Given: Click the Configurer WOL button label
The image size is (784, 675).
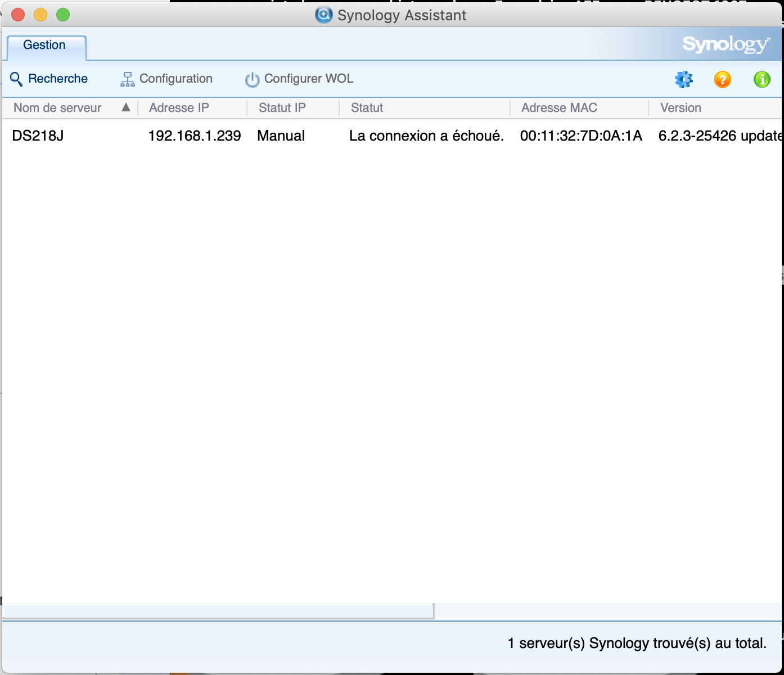Looking at the screenshot, I should (x=309, y=79).
